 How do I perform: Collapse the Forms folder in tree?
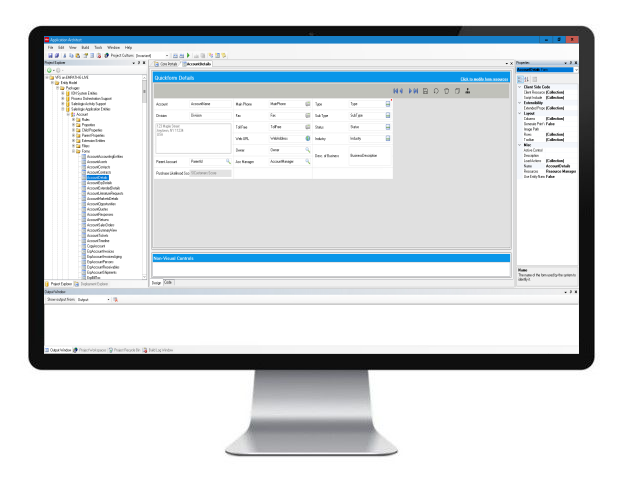tap(74, 151)
